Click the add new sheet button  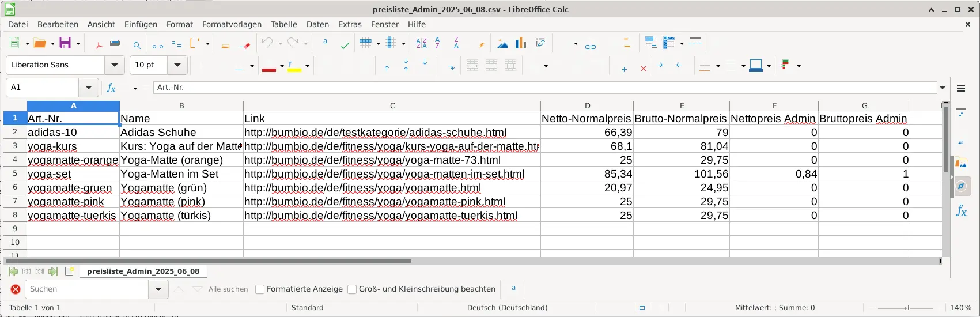pyautogui.click(x=69, y=271)
